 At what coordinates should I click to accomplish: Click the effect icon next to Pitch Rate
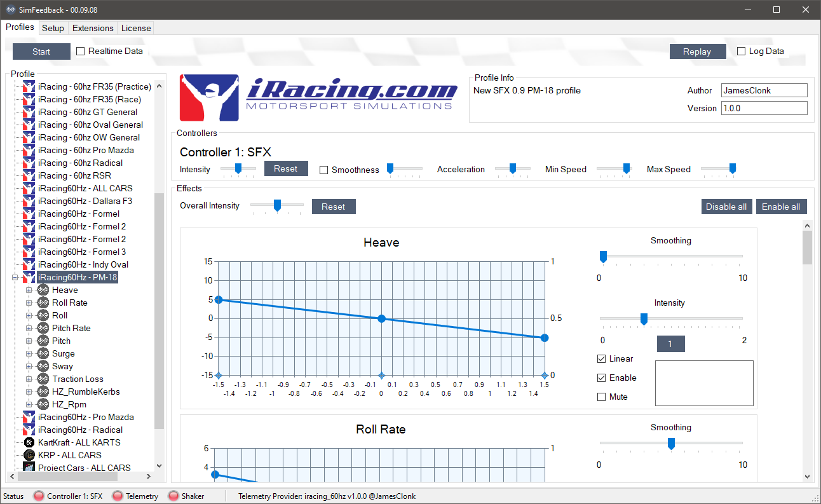43,328
